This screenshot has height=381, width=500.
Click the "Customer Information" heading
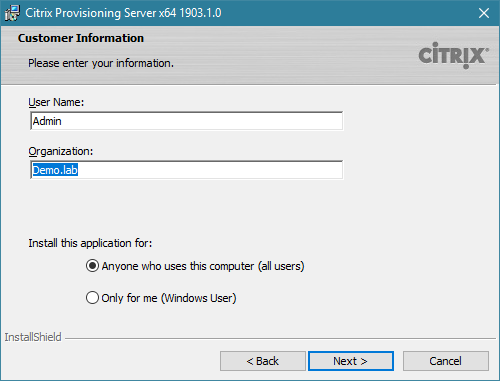[x=81, y=38]
